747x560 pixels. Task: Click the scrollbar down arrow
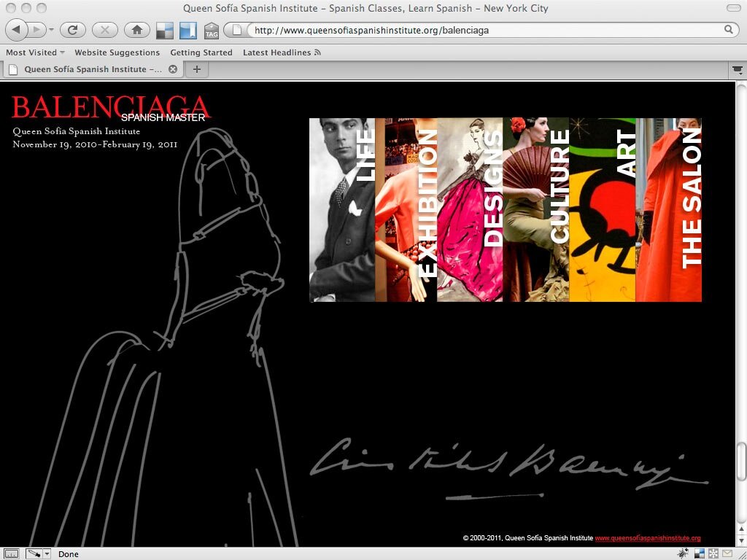pyautogui.click(x=741, y=542)
